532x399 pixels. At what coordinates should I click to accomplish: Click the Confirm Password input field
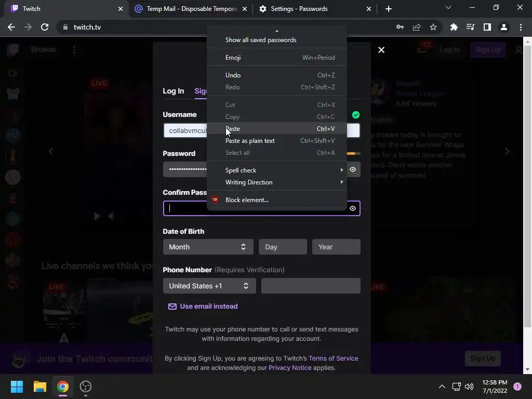pos(262,208)
